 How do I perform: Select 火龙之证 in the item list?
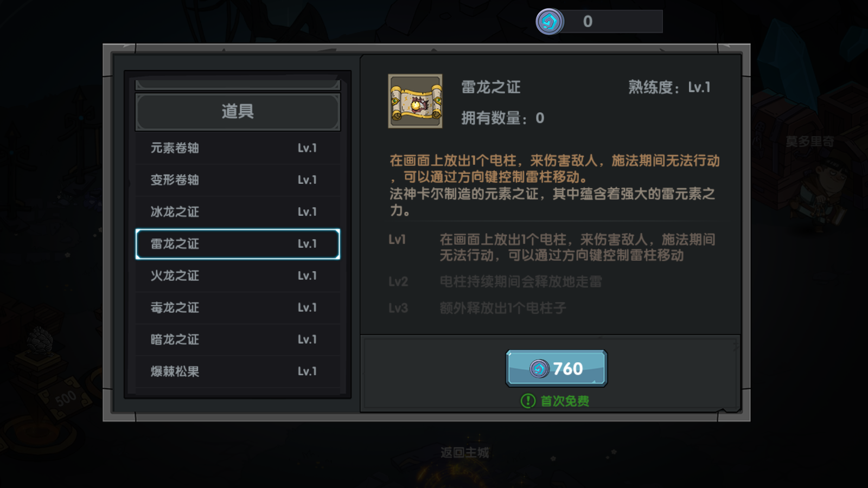238,276
